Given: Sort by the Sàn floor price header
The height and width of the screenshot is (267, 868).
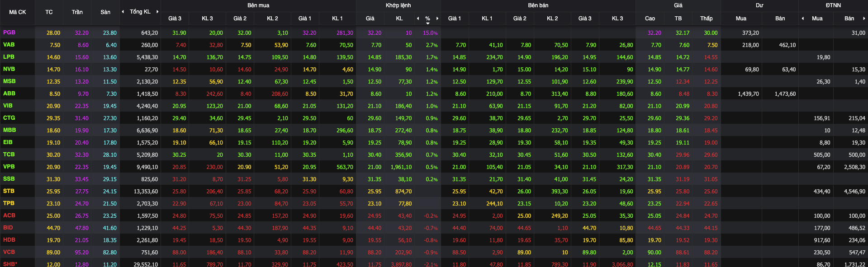Looking at the screenshot, I should [x=105, y=12].
